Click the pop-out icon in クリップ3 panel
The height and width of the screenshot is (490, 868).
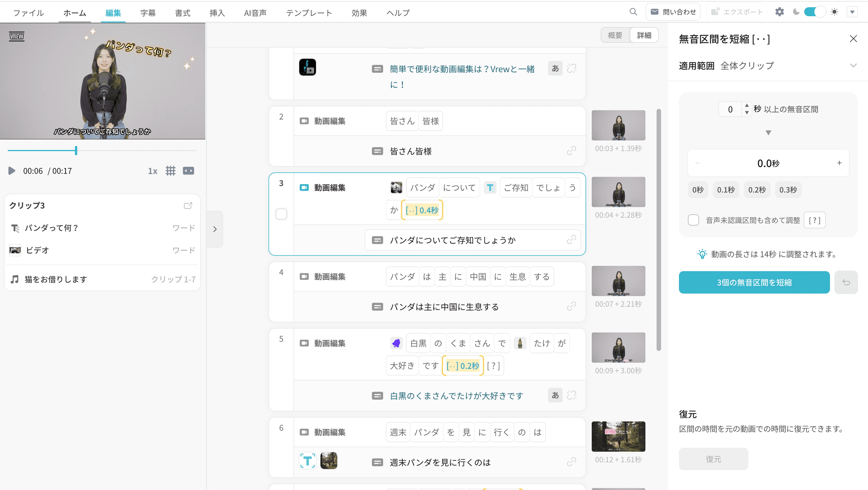188,205
